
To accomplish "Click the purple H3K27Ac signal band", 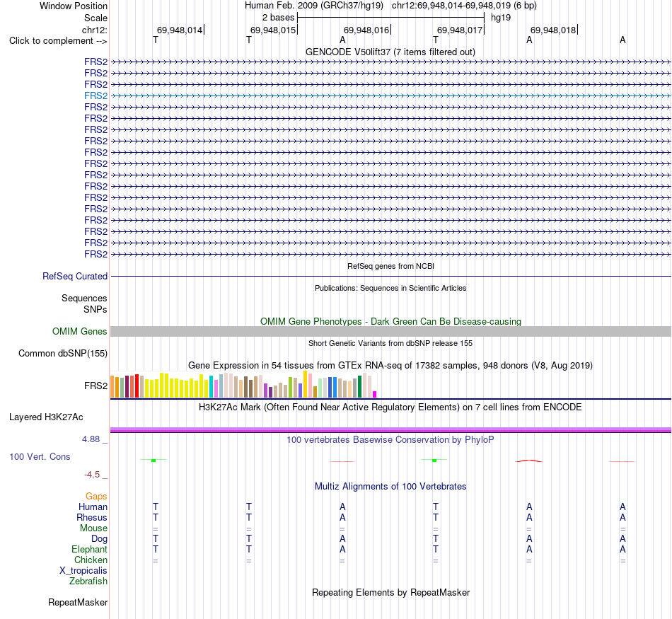I will (x=390, y=429).
